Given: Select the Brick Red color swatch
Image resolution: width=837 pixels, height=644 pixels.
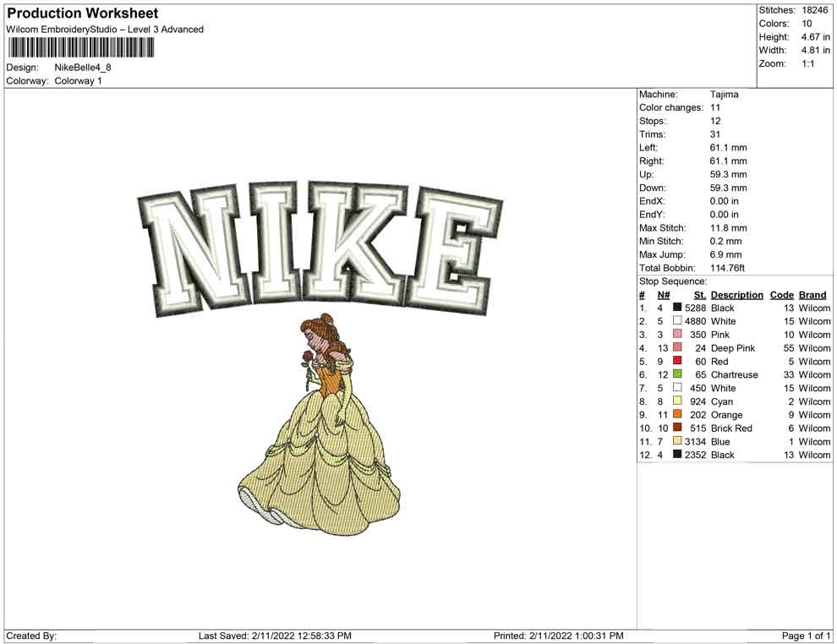Looking at the screenshot, I should [677, 428].
